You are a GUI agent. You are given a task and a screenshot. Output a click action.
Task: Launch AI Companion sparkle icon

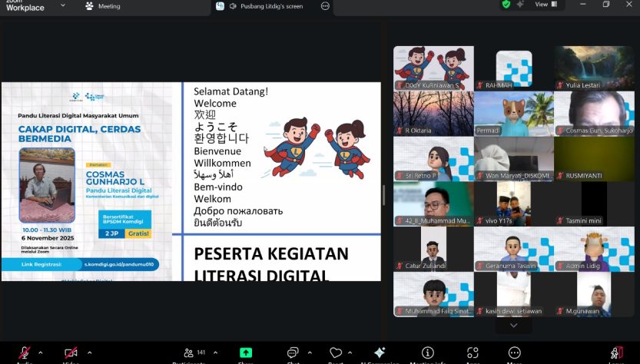(379, 352)
